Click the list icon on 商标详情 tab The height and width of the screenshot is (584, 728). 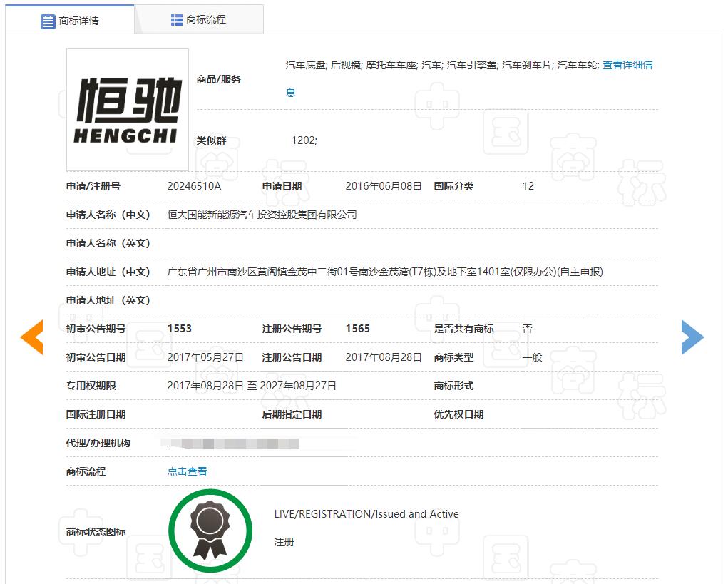[x=48, y=21]
